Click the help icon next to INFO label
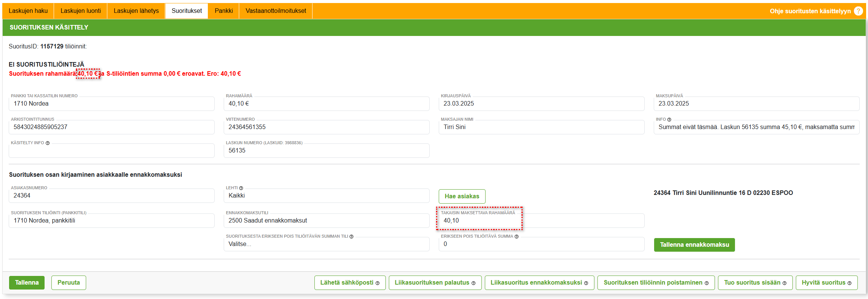Image resolution: width=868 pixels, height=299 pixels. (669, 120)
